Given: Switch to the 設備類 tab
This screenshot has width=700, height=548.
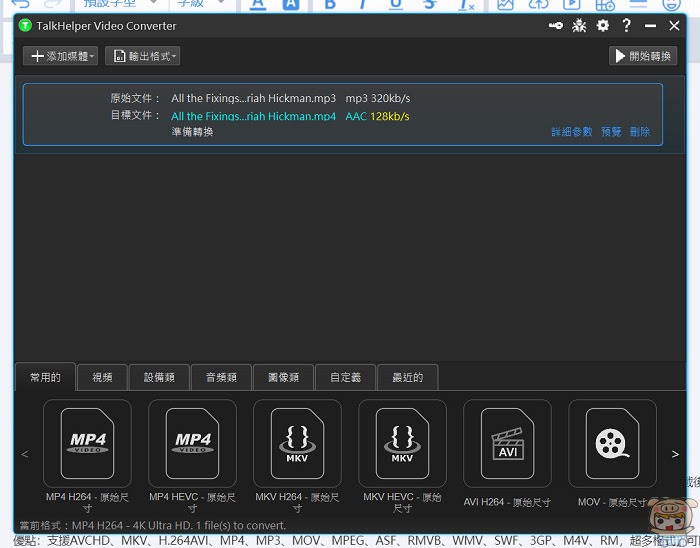Looking at the screenshot, I should 159,378.
